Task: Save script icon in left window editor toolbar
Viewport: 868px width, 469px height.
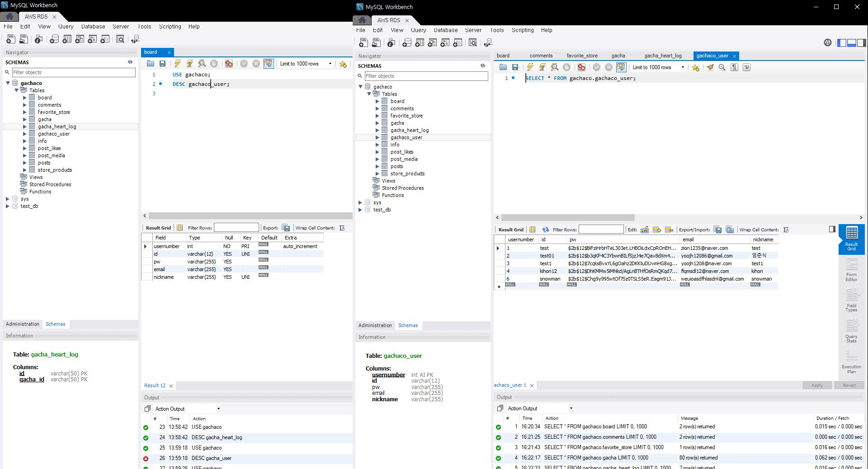Action: click(x=162, y=64)
